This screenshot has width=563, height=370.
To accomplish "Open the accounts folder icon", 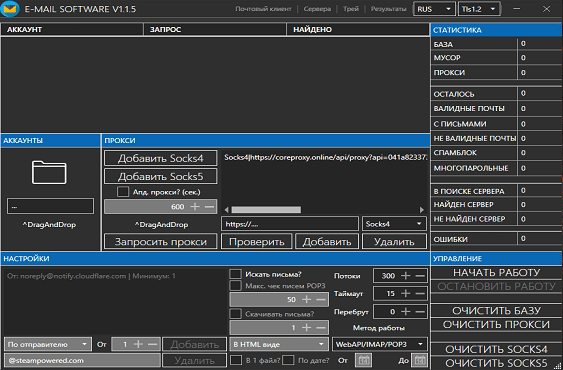I will [x=49, y=172].
